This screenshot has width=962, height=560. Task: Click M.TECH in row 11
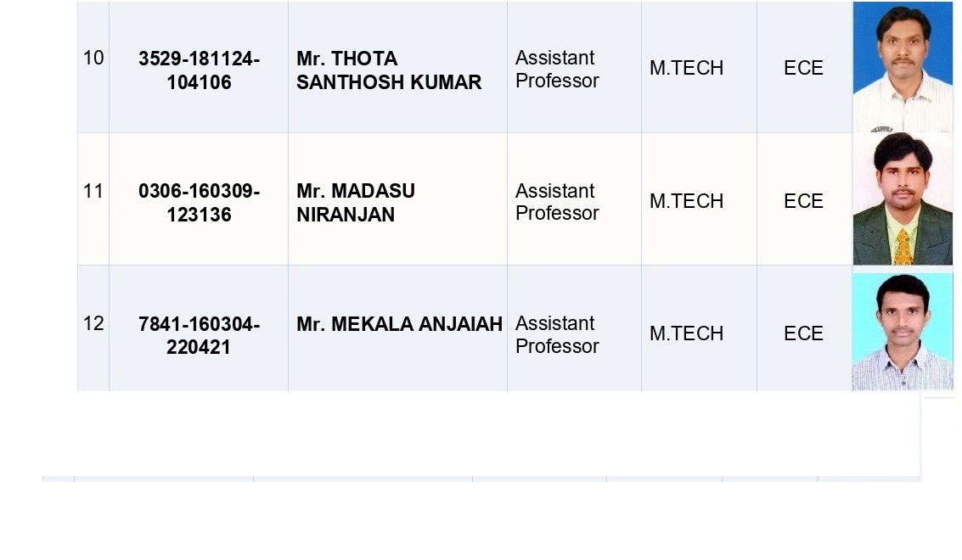686,201
